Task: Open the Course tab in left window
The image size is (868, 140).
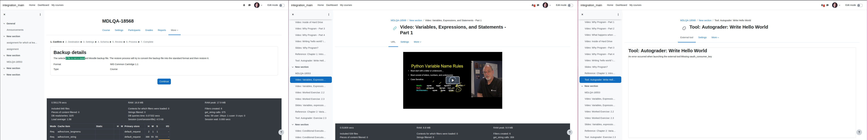Action: (x=106, y=30)
